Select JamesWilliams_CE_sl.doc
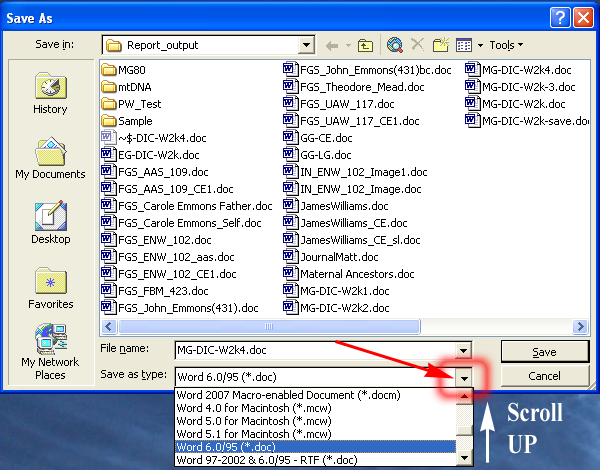This screenshot has width=600, height=470. (352, 240)
